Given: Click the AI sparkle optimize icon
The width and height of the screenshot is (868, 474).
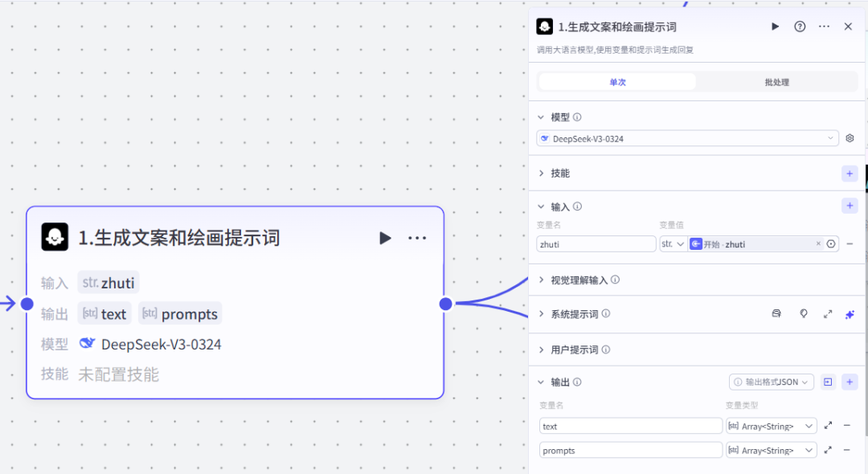Looking at the screenshot, I should [x=850, y=314].
